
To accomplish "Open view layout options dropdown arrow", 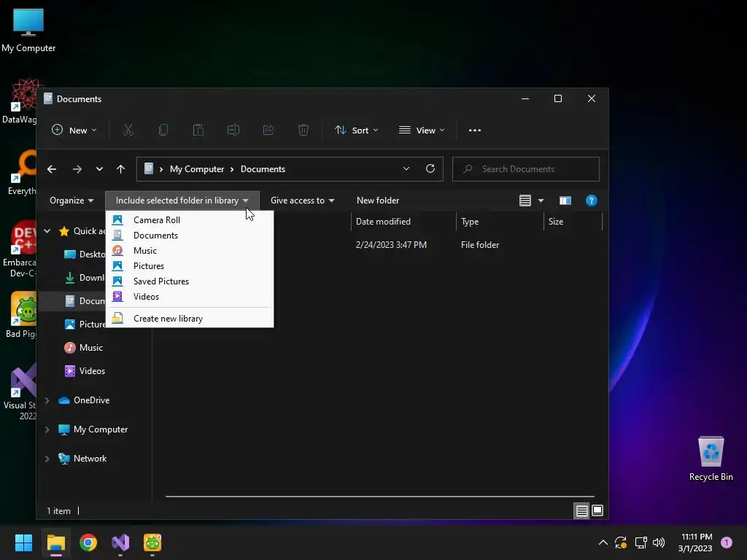I will tap(541, 201).
